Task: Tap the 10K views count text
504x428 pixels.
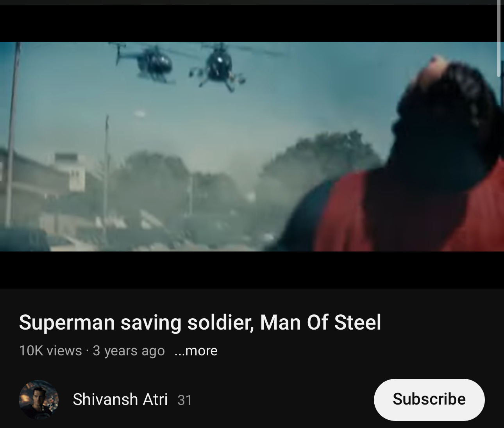Action: pyautogui.click(x=50, y=351)
